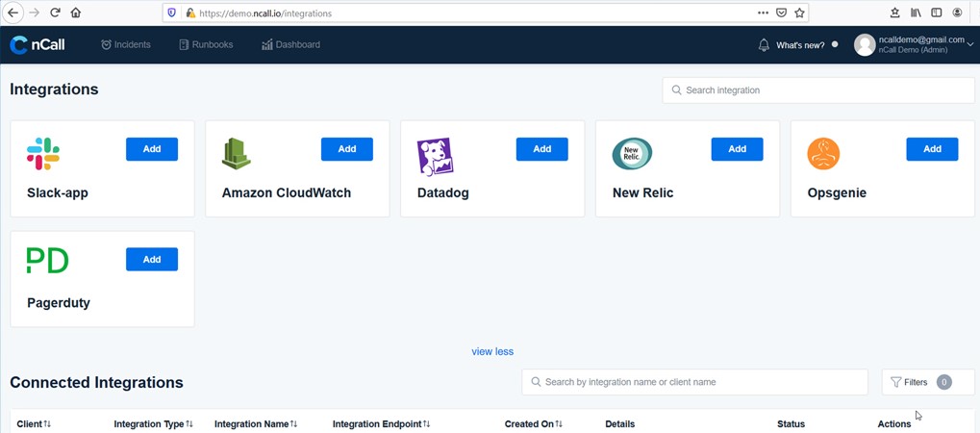Click the Actions column header
Screen dimensions: 980x433
point(894,424)
